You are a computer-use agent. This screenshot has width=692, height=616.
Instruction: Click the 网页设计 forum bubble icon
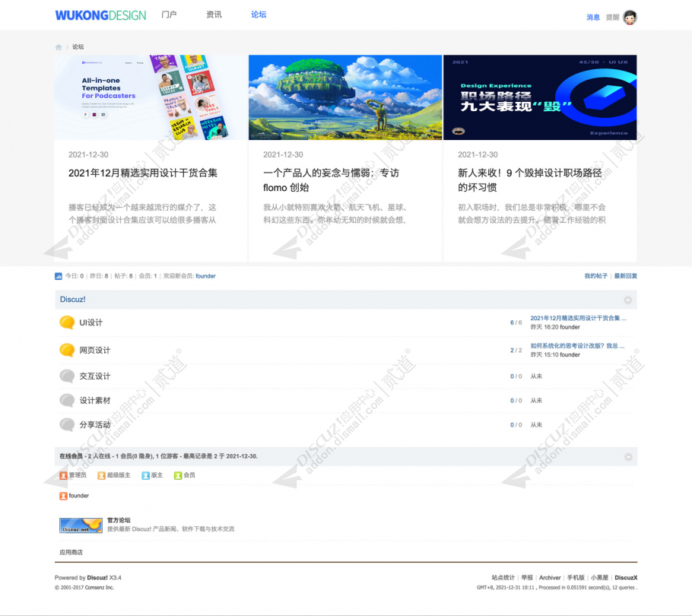(x=67, y=351)
